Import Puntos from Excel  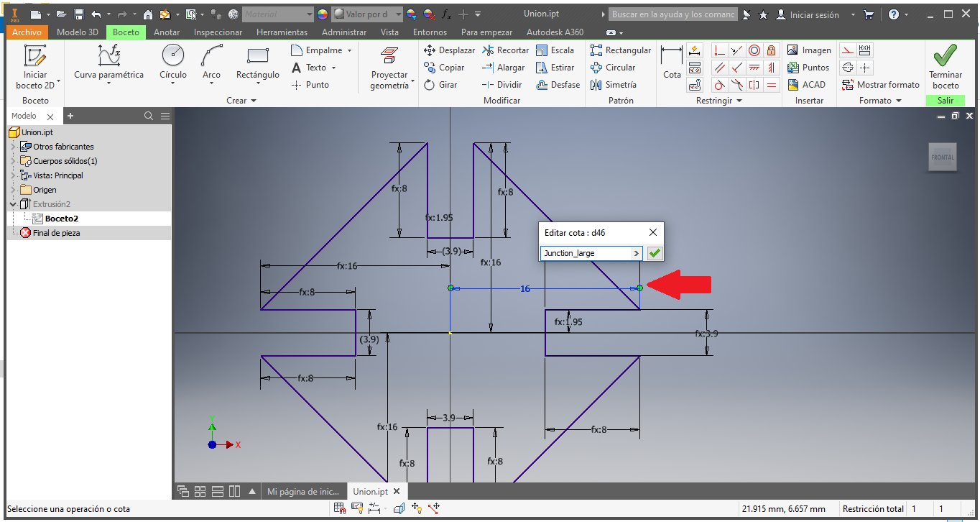click(x=808, y=68)
